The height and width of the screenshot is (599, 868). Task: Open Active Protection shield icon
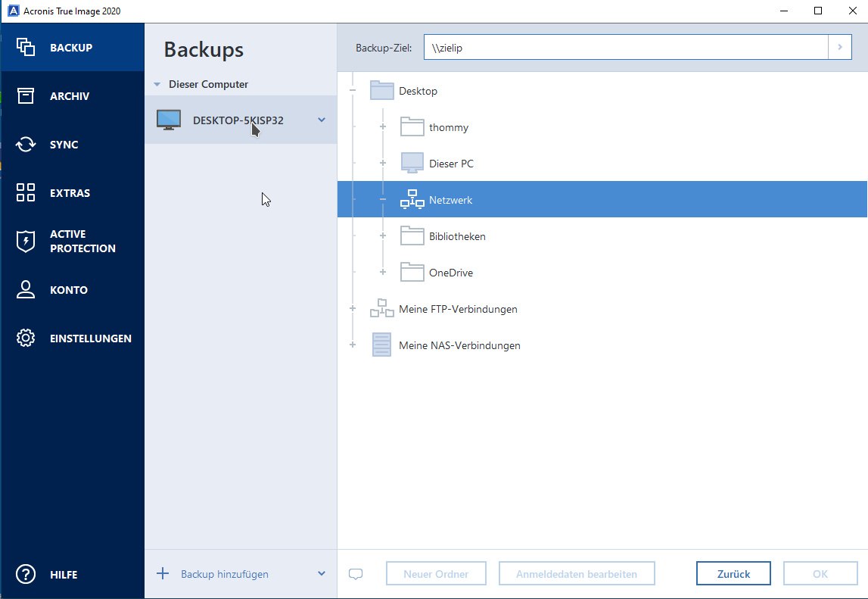coord(25,241)
